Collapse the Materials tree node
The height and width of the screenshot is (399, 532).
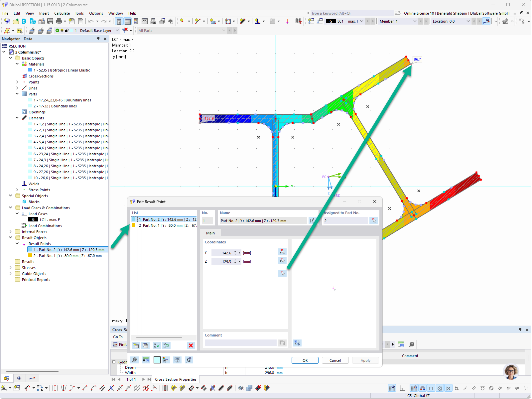point(17,64)
